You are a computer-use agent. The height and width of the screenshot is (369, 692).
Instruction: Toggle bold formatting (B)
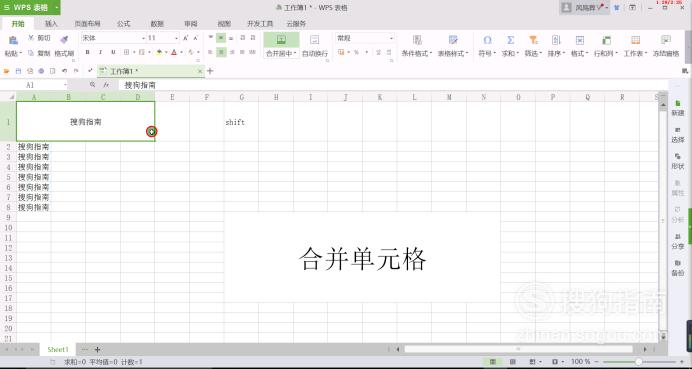[x=87, y=53]
